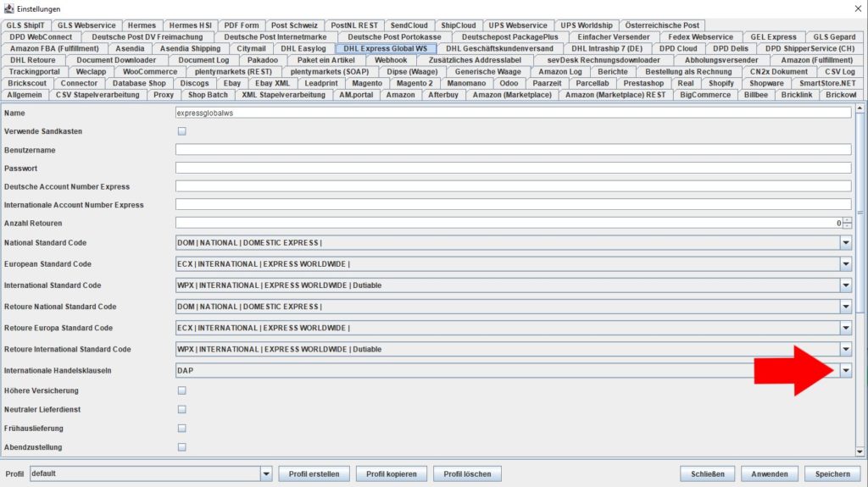Open the DHL Geschäftskundenversand tab

(x=499, y=49)
